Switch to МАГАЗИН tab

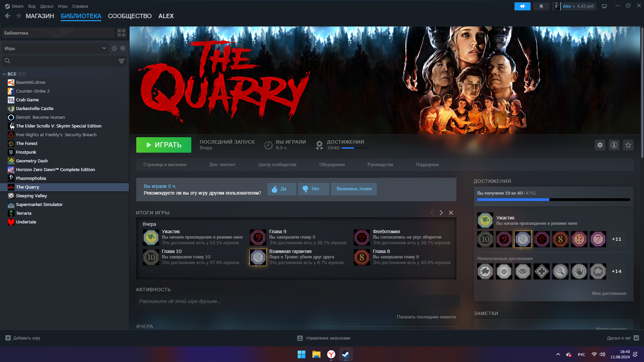click(x=40, y=16)
